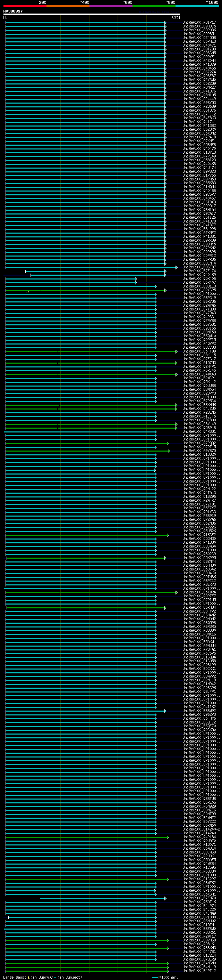Click subject label UniRef100_Q40465
The image size is (222, 980).
point(199,68)
